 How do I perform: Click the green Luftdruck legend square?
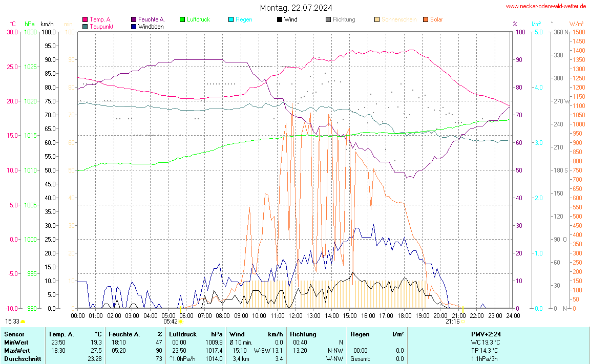click(x=182, y=19)
